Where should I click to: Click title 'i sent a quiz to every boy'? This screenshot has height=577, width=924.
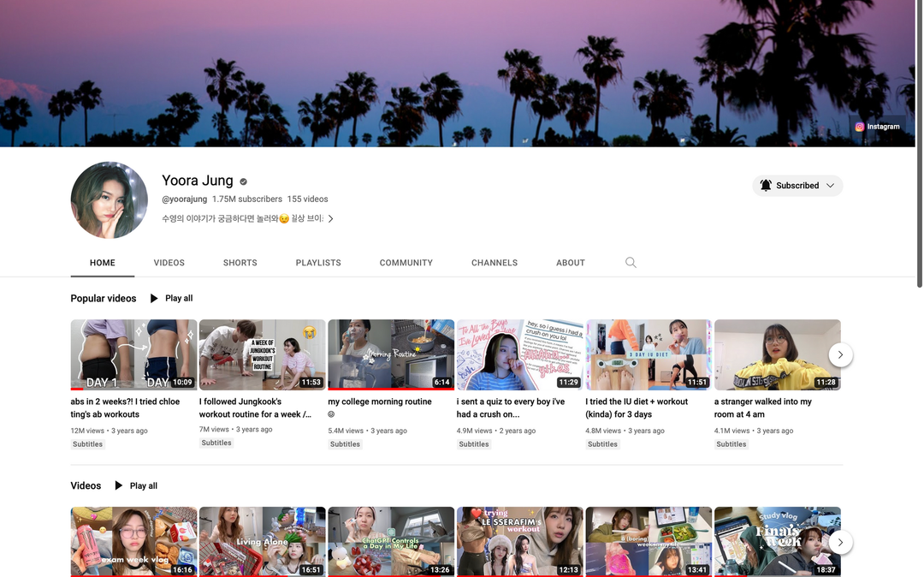[x=510, y=407]
